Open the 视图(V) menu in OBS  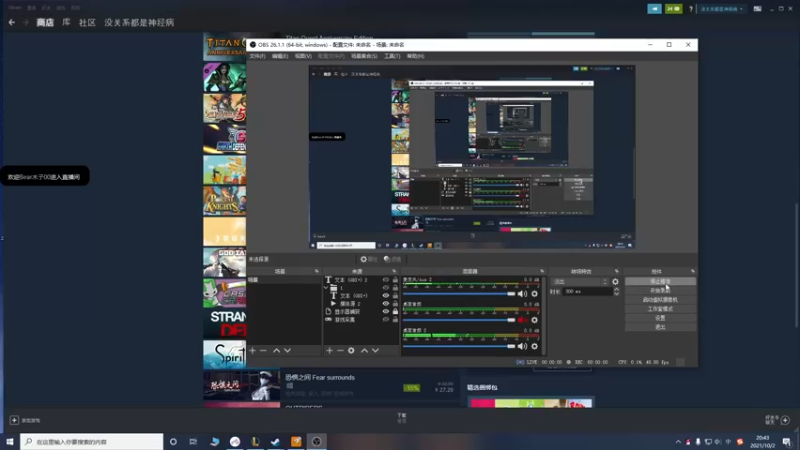tap(303, 56)
